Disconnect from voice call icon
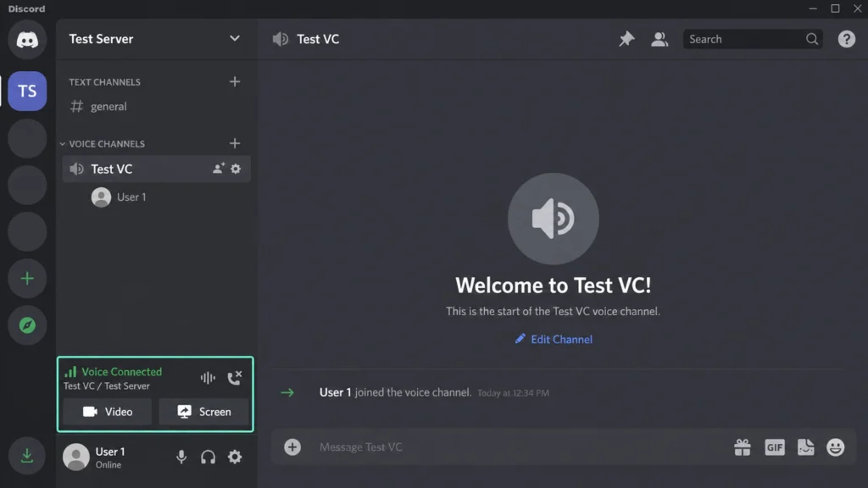The image size is (868, 488). click(x=234, y=378)
